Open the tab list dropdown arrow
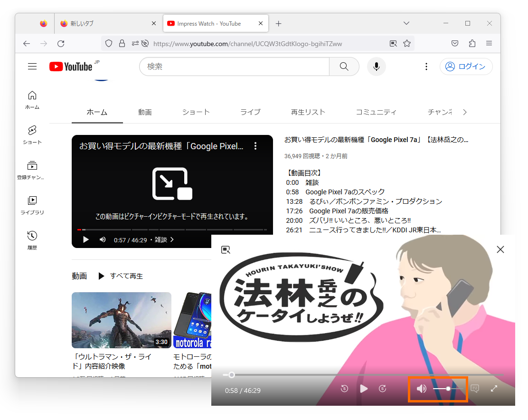This screenshot has width=528, height=420. (406, 23)
